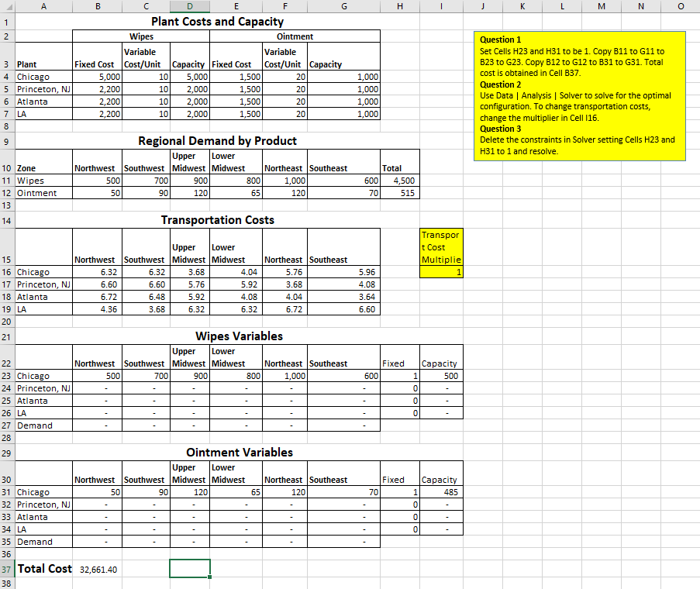Screen dimensions: 700x589
Task: Select LA's Northwest transportation cost 4.36
Action: (98, 309)
